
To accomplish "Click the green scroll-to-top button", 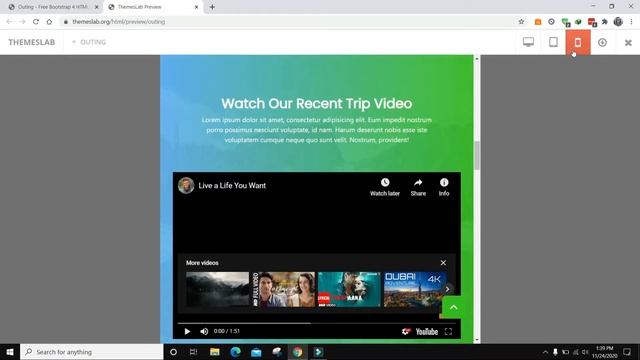I will [453, 307].
